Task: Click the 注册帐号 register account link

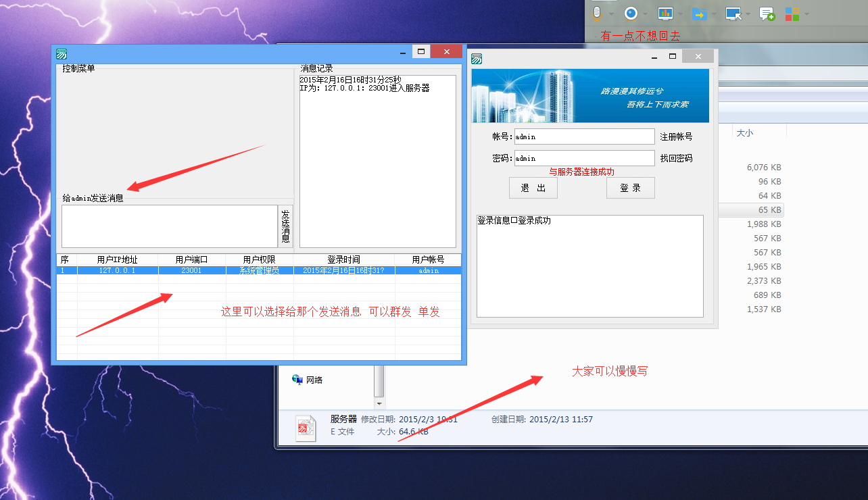Action: point(676,136)
